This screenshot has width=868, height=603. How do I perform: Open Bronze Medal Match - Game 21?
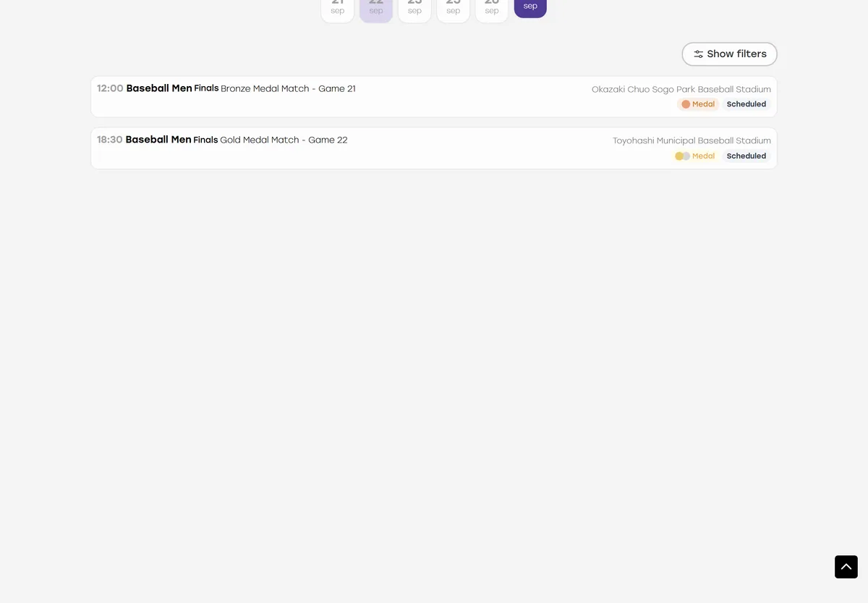(x=288, y=89)
